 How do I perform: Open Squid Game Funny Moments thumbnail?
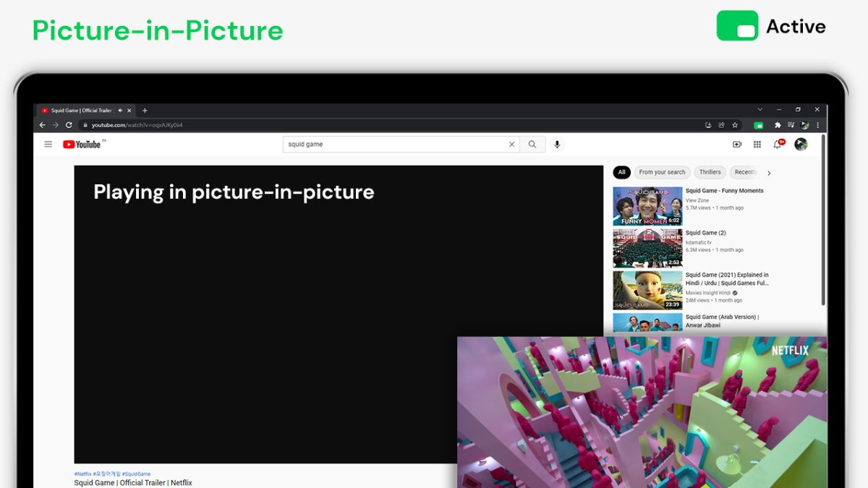(x=647, y=206)
